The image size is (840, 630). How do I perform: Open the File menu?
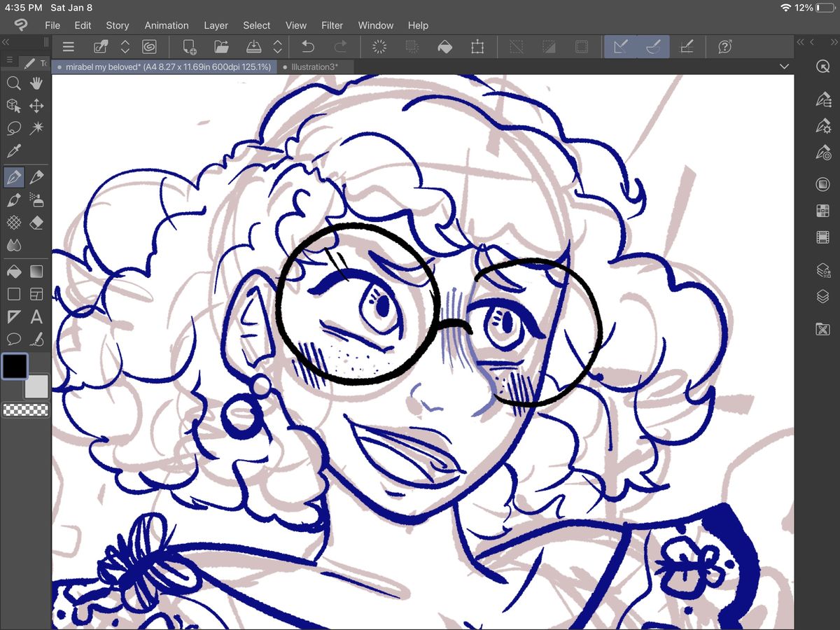52,25
